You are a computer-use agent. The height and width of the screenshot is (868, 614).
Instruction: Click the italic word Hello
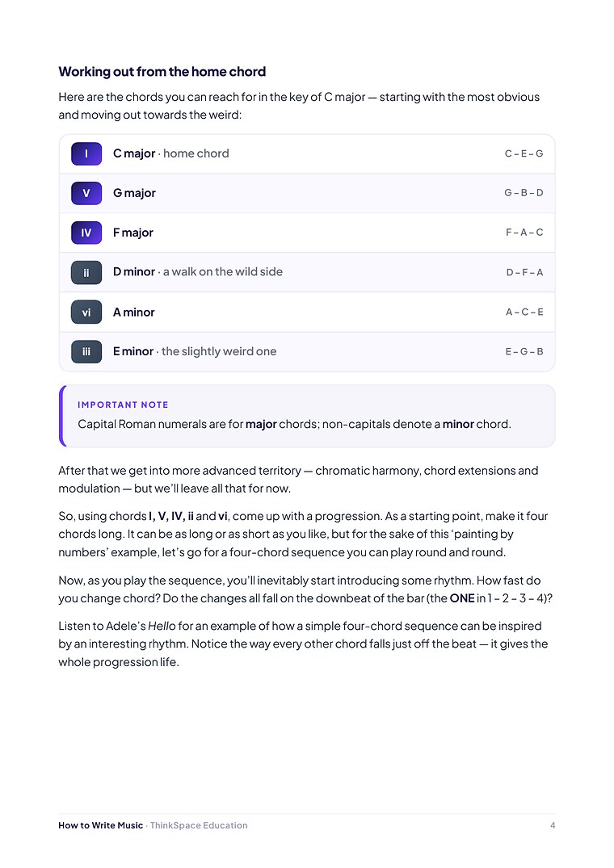coord(162,626)
